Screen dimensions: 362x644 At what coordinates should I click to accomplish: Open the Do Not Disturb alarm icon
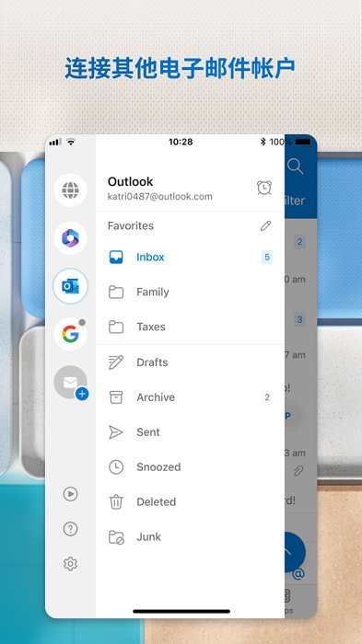[x=264, y=188]
